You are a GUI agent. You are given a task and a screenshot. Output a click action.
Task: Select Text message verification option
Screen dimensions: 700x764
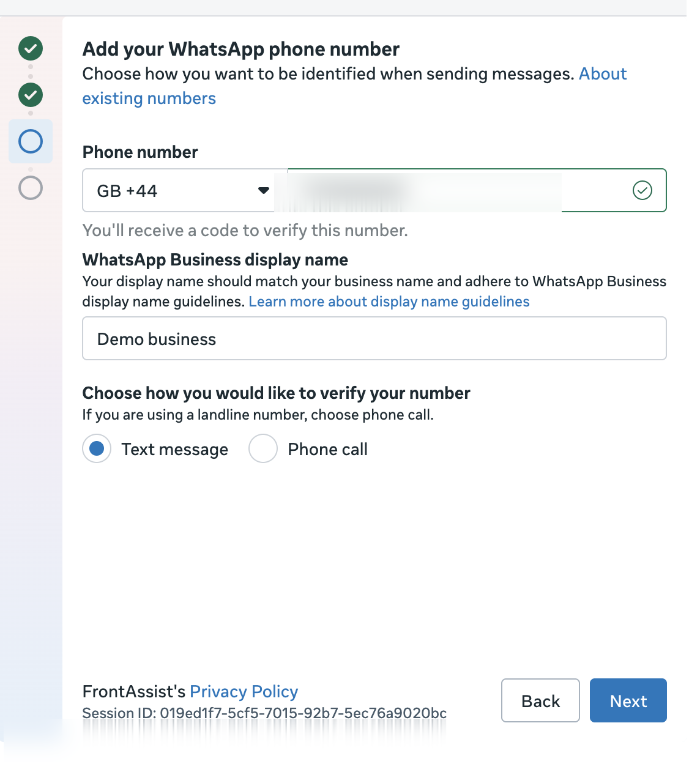click(x=97, y=449)
